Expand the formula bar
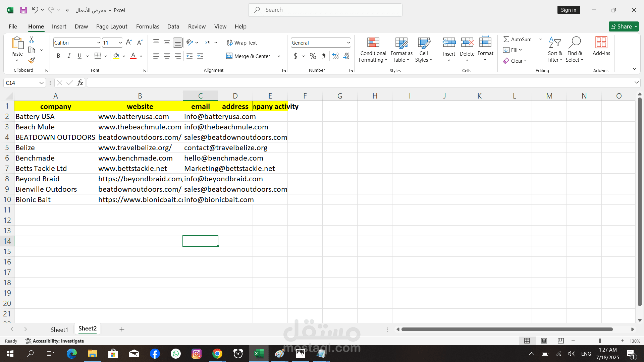The width and height of the screenshot is (644, 362). [636, 83]
